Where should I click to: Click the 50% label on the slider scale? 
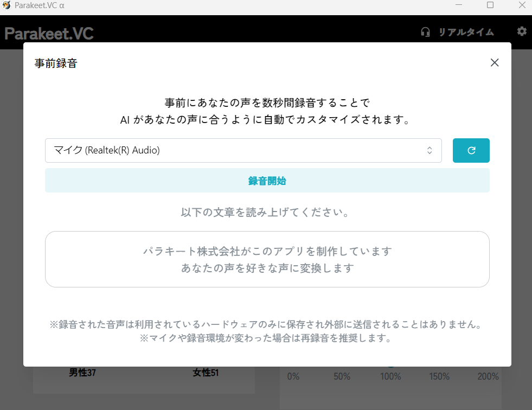pyautogui.click(x=342, y=376)
